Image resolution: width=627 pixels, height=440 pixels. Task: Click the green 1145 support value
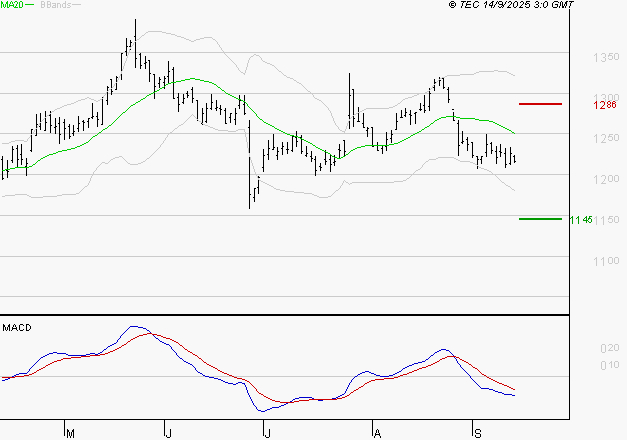coord(581,220)
